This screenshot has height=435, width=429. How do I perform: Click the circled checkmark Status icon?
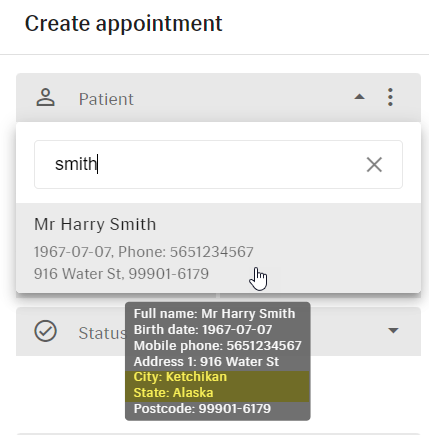[x=45, y=331]
